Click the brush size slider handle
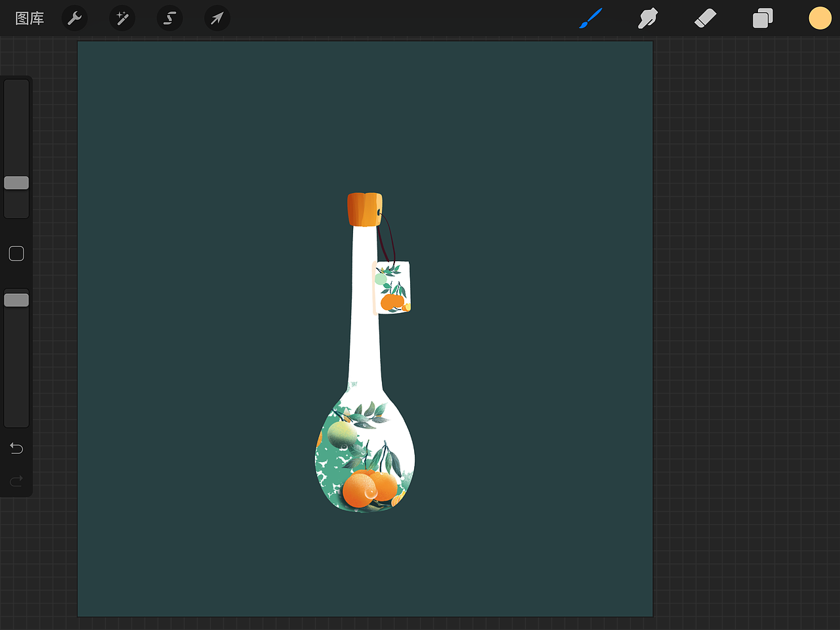 16,182
